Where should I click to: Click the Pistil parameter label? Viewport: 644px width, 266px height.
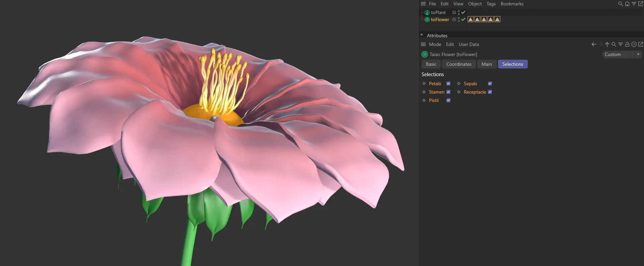(434, 100)
